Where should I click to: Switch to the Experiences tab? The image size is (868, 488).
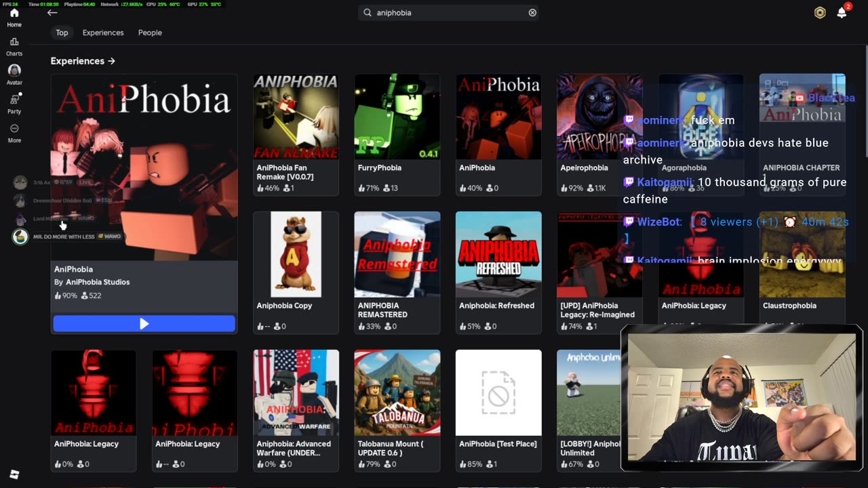pos(103,33)
